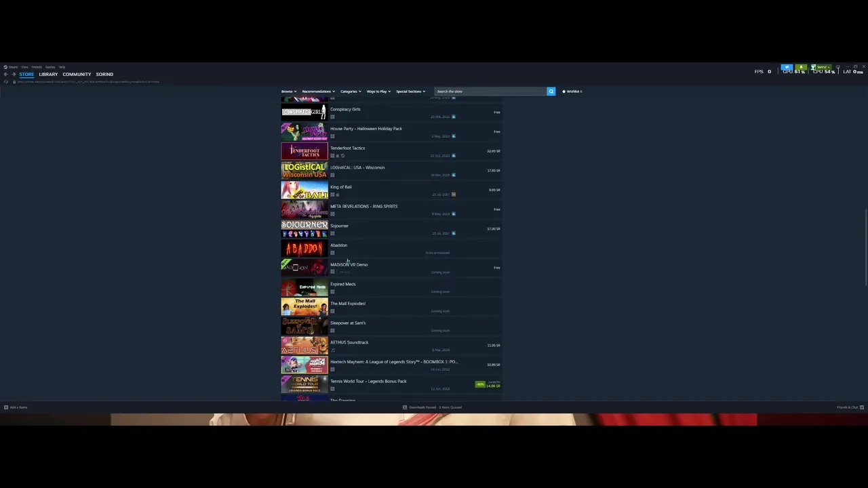Image resolution: width=868 pixels, height=488 pixels.
Task: Go forward with the forward arrow
Action: click(14, 74)
